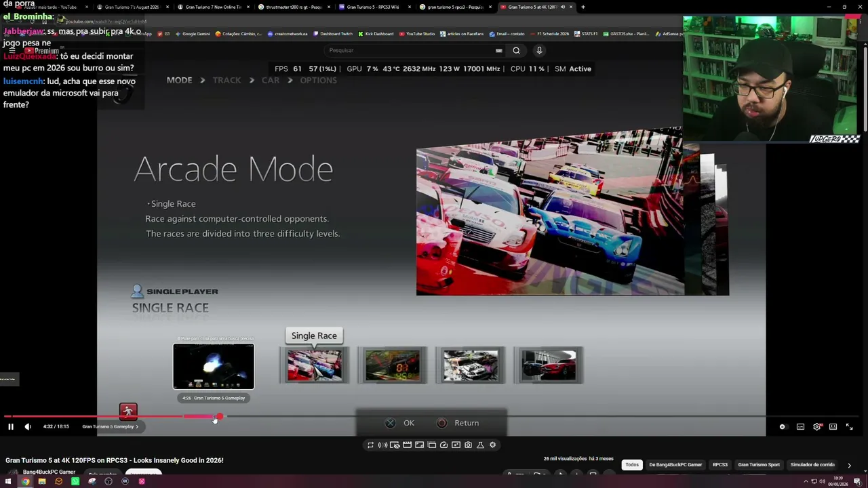Open the Gran Turismo 5 Gameplay chapter label

point(110,426)
